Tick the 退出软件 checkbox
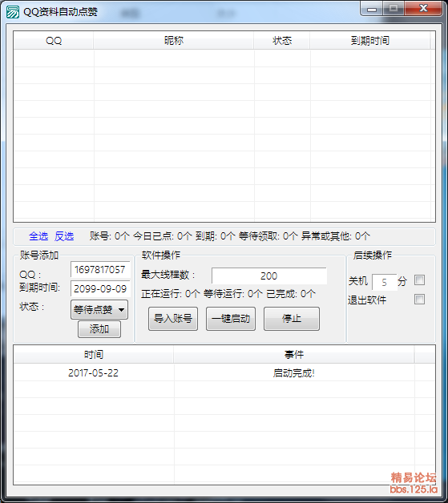 tap(419, 300)
